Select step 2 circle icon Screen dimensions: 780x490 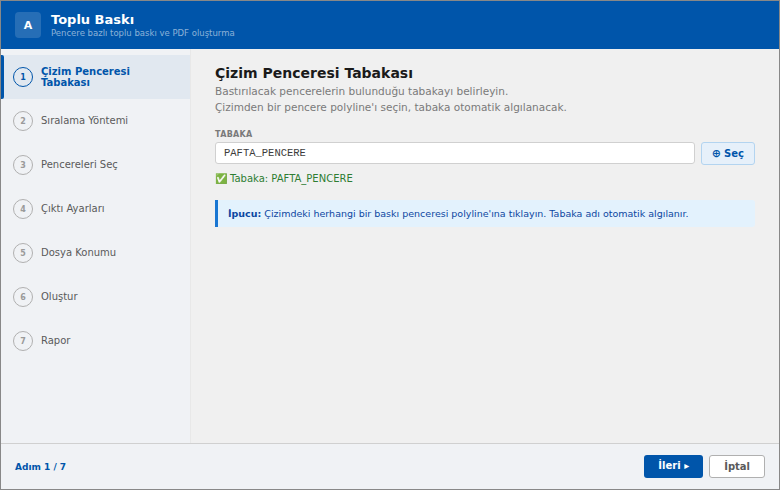[x=23, y=121]
